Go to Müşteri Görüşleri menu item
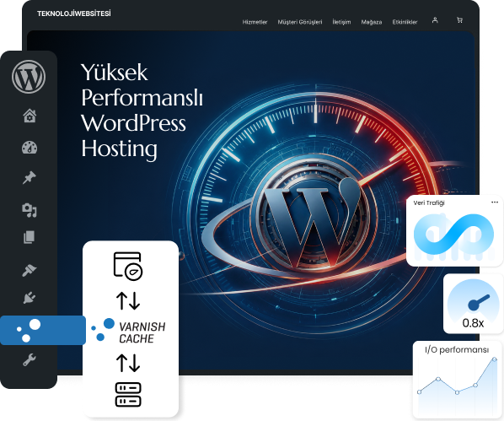Screen dimensions: 504x421 click(x=300, y=22)
